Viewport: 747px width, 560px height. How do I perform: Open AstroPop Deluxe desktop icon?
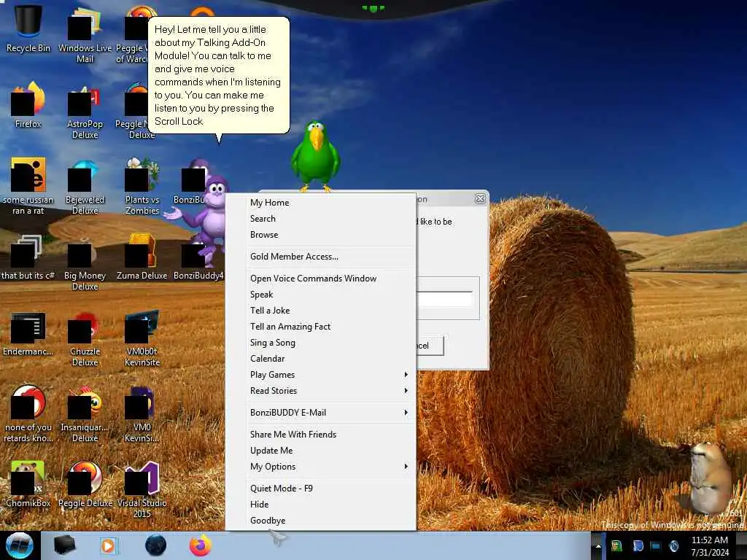85,111
